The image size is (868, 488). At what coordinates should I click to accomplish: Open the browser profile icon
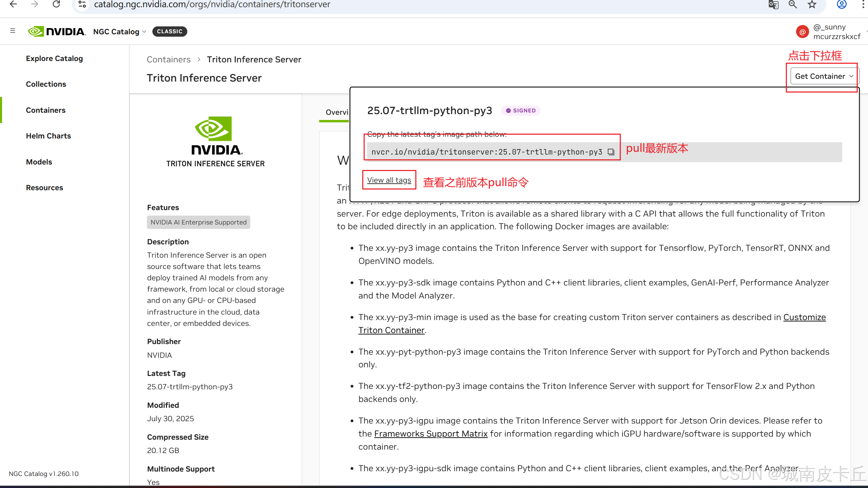(842, 4)
